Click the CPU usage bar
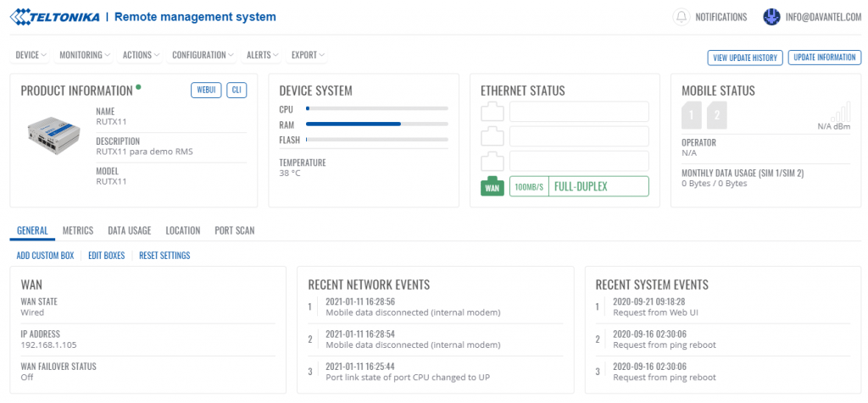The width and height of the screenshot is (868, 403). (377, 109)
